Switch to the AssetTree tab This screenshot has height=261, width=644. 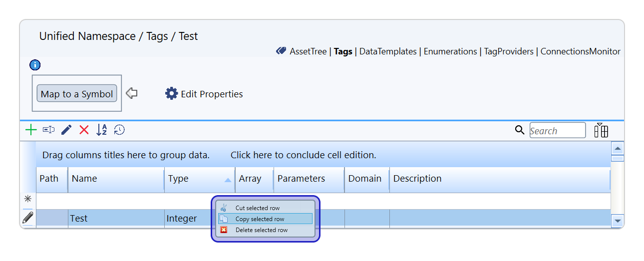click(308, 51)
